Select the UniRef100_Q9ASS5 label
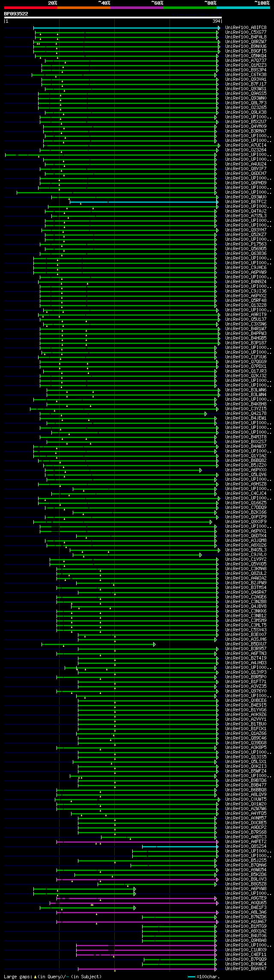 [246, 94]
